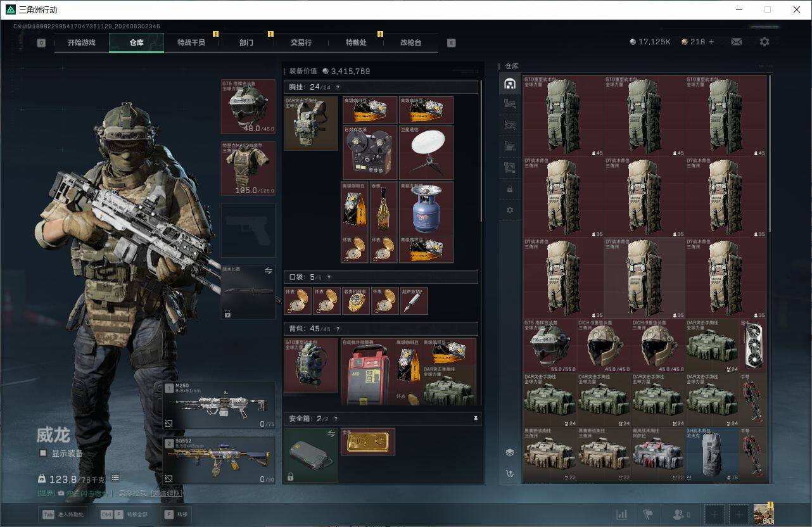This screenshot has height=527, width=812.
Task: Select the fourth warehouse category icon
Action: tap(510, 146)
